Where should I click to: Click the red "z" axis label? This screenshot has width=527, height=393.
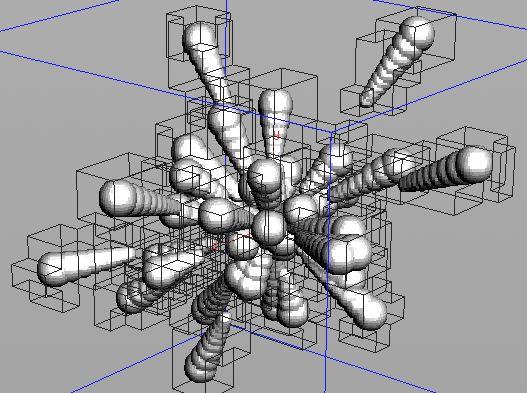click(x=215, y=246)
